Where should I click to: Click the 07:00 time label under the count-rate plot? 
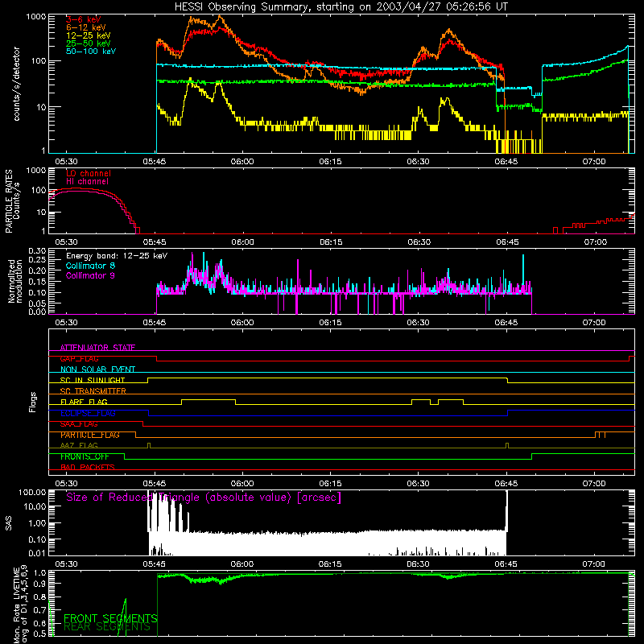(x=594, y=162)
